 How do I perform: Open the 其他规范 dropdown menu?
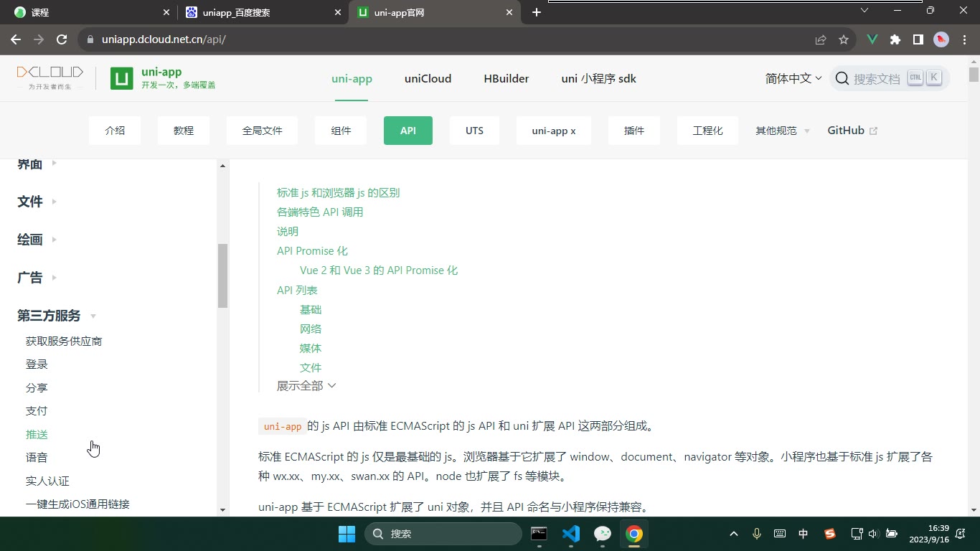coord(783,131)
